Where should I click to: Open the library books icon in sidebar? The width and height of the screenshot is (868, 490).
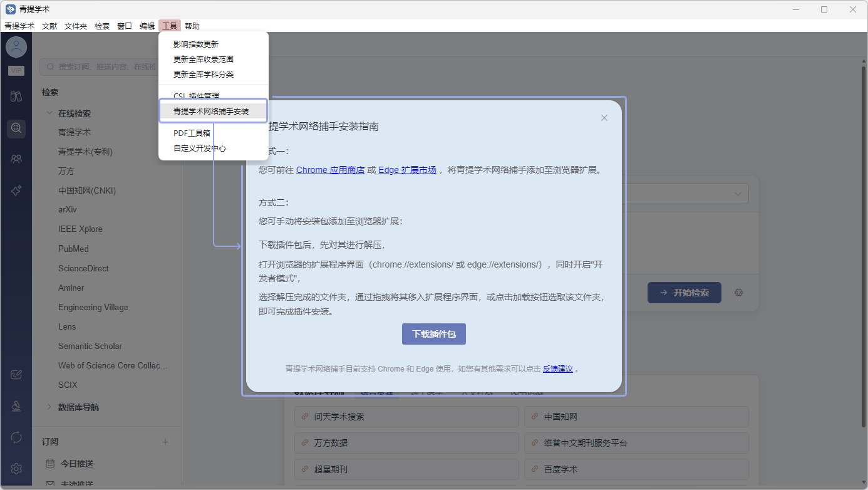click(16, 96)
